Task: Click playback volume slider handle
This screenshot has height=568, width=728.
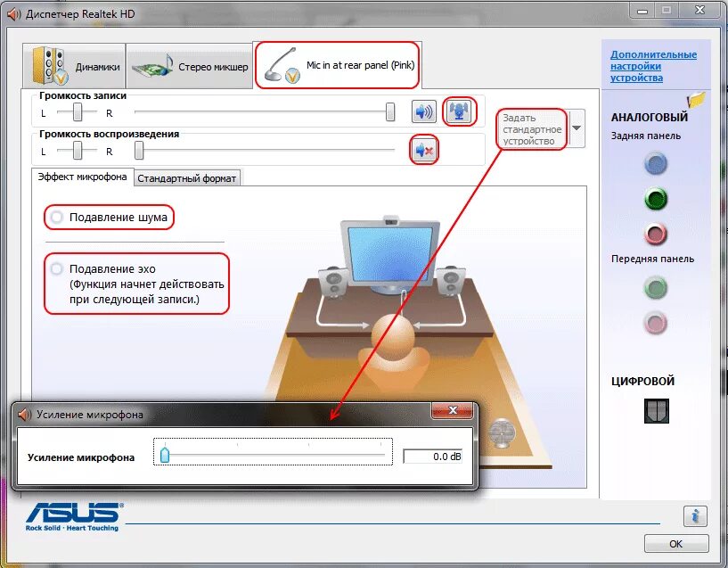Action: pyautogui.click(x=139, y=151)
